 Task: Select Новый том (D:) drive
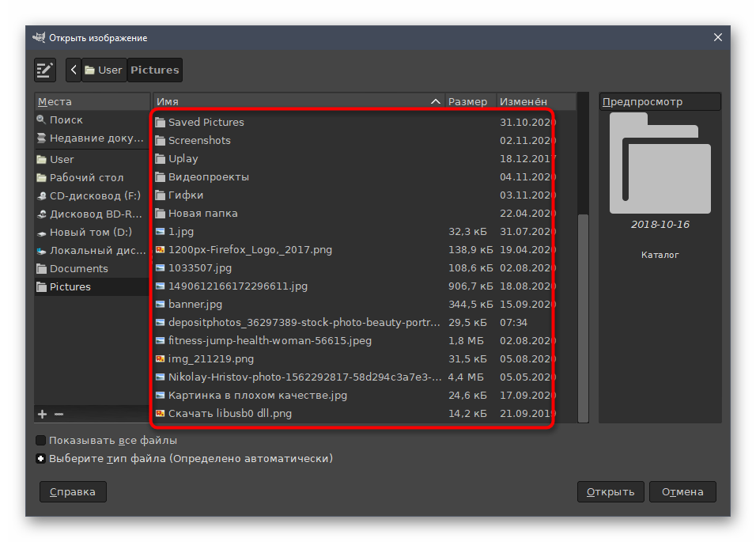click(x=92, y=232)
